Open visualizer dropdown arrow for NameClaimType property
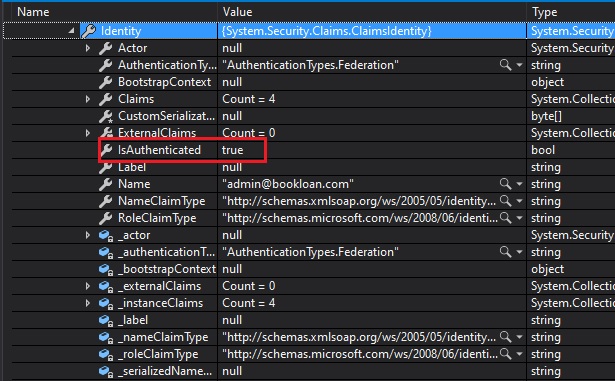 tap(519, 201)
